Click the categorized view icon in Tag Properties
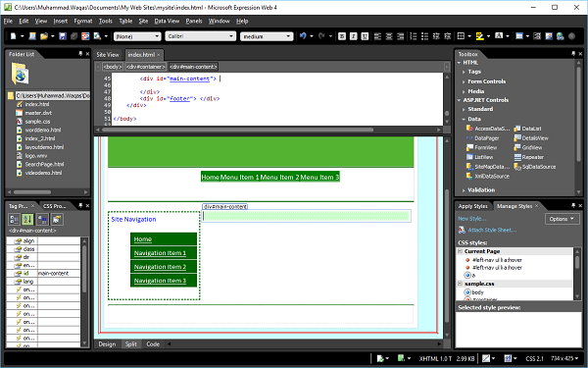The height and width of the screenshot is (368, 588). (15, 219)
